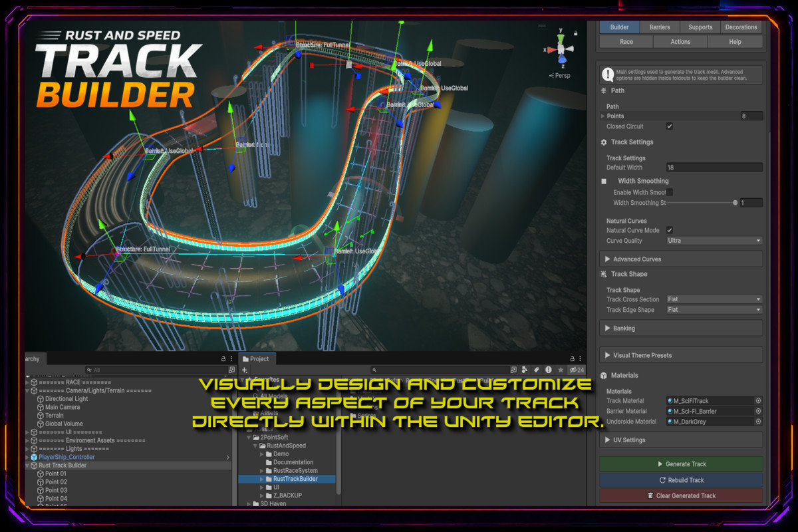The height and width of the screenshot is (532, 798).
Task: Click the Project search field
Action: 439,370
